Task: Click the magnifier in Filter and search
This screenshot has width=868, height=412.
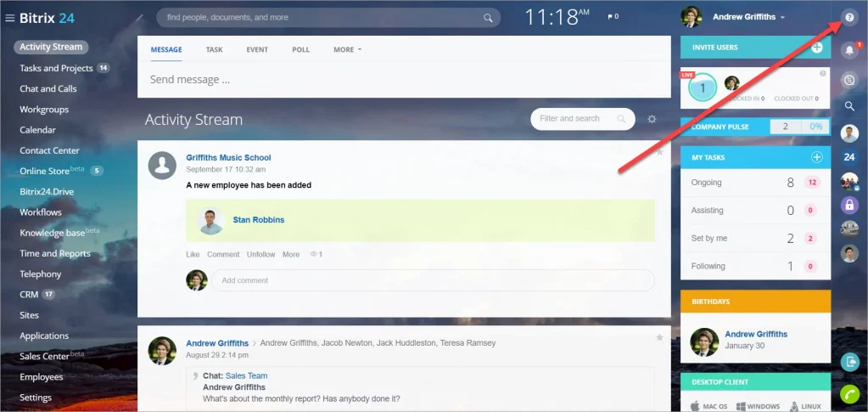Action: pos(621,119)
